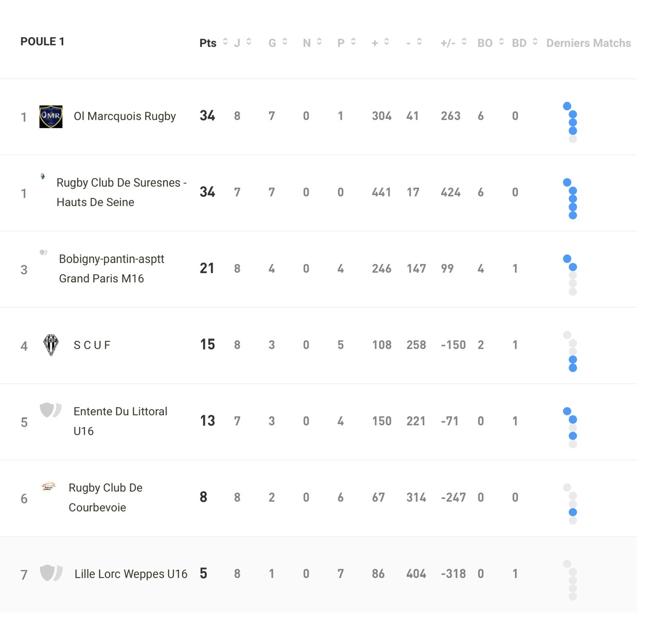The width and height of the screenshot is (659, 644).
Task: Click the bottom blue dot in S C U F last matches
Action: 573,368
